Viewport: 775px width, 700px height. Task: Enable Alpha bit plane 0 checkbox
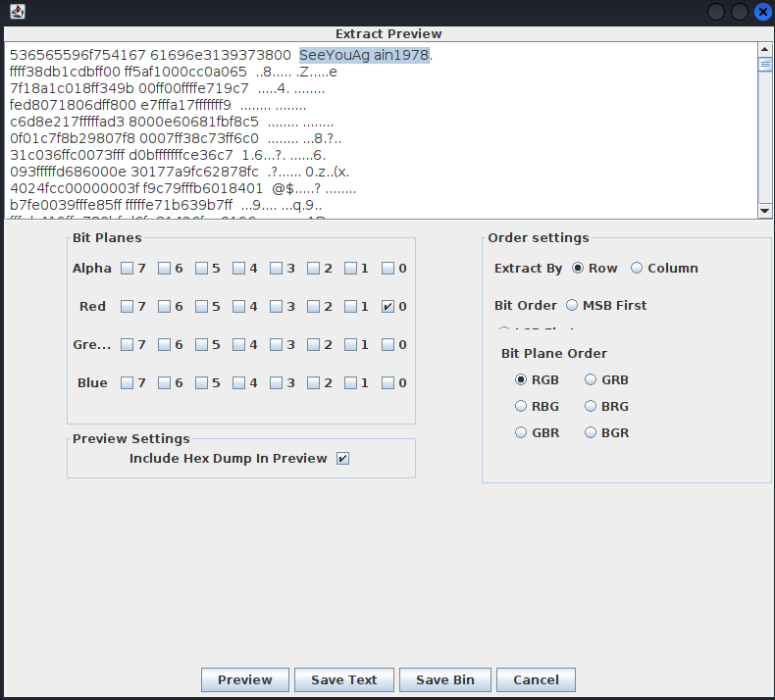388,269
